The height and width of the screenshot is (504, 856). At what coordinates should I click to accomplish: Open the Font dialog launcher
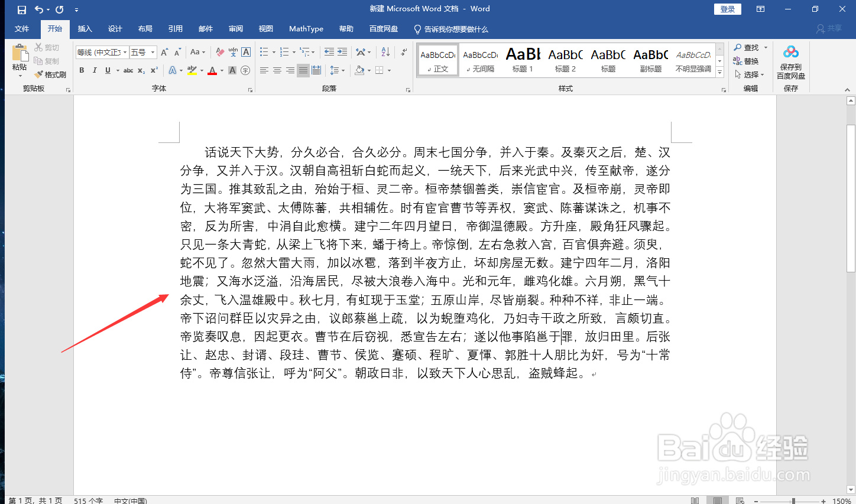[250, 90]
